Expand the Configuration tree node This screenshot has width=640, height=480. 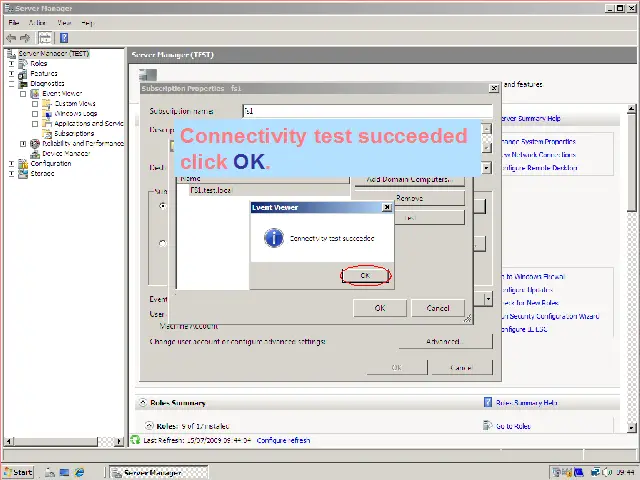coord(12,163)
